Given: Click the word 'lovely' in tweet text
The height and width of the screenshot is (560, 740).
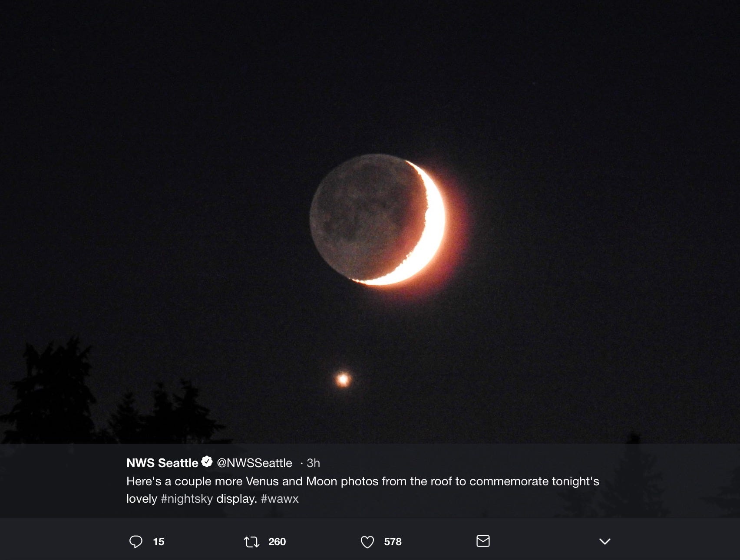Looking at the screenshot, I should point(142,499).
